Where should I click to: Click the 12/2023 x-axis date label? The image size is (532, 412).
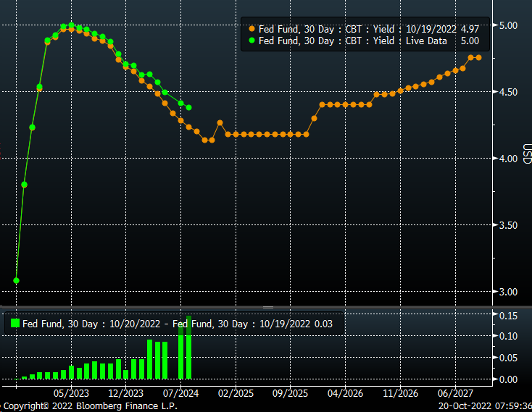[x=126, y=393]
